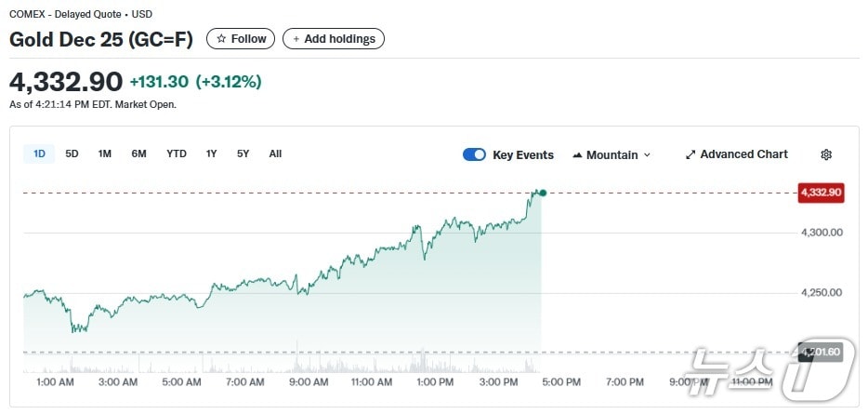
Task: Select the 1M time range
Action: tap(105, 154)
